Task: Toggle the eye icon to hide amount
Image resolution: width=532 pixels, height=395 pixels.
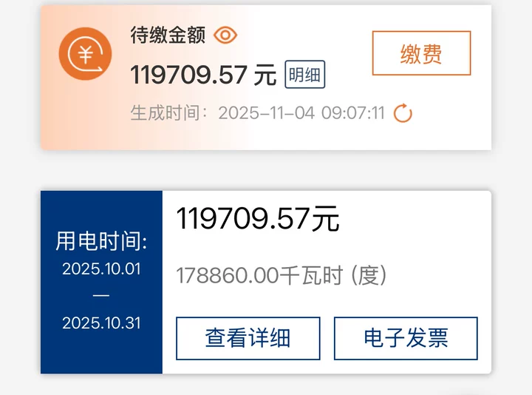Action: 225,35
